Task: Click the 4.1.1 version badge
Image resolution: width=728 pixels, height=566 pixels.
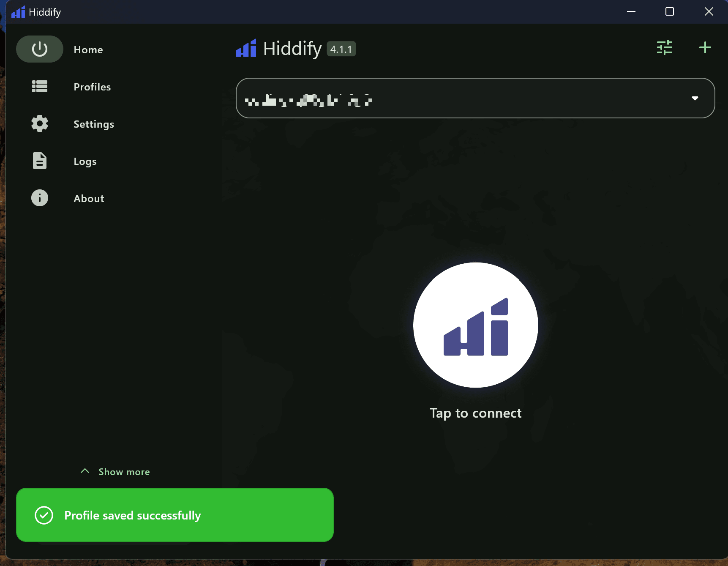Action: click(341, 49)
